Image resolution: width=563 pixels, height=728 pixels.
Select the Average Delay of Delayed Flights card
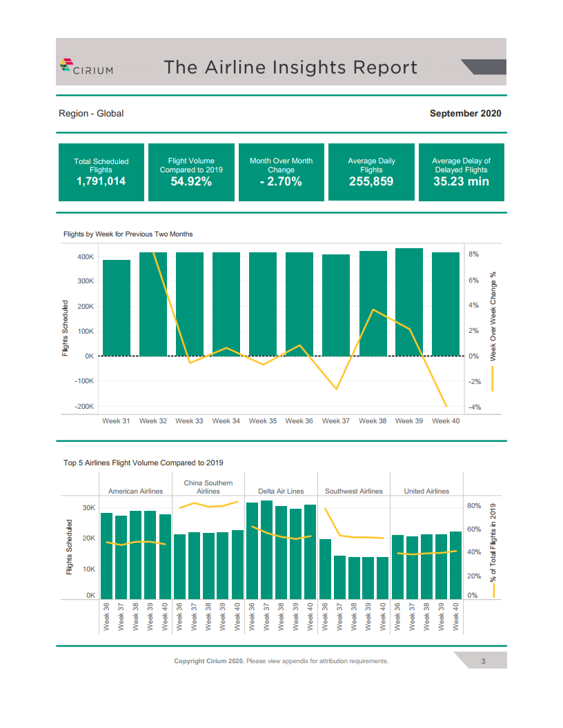461,172
